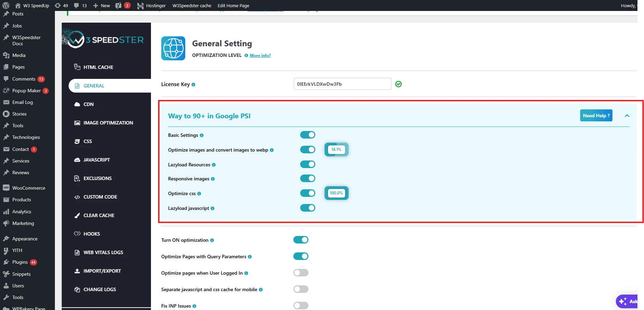
Task: Turn off Lazyload javascript switch
Action: [x=307, y=208]
